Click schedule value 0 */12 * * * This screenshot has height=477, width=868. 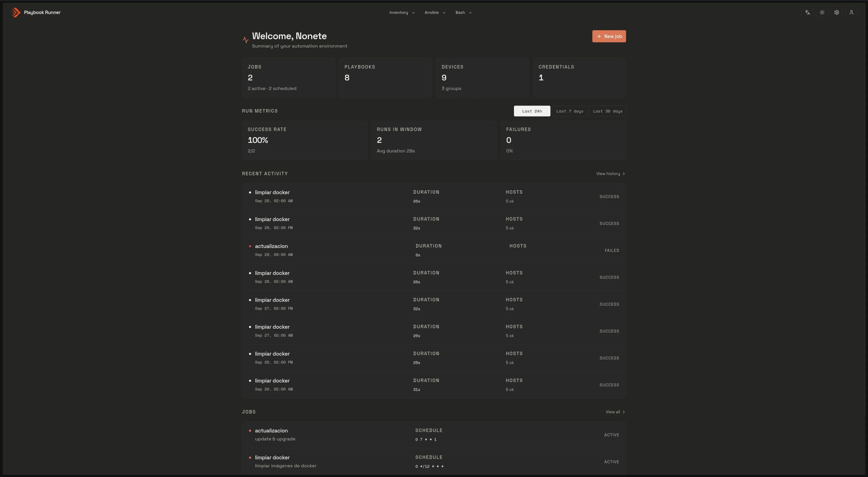click(430, 467)
